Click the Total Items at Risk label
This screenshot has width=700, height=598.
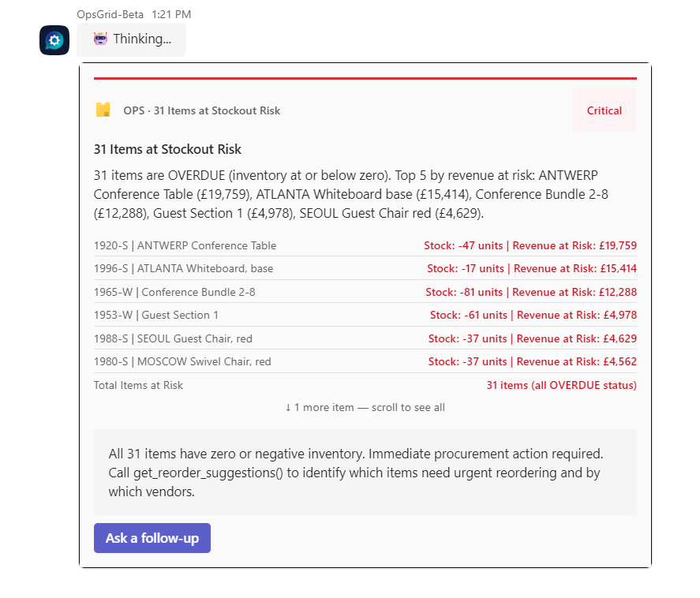(x=138, y=385)
